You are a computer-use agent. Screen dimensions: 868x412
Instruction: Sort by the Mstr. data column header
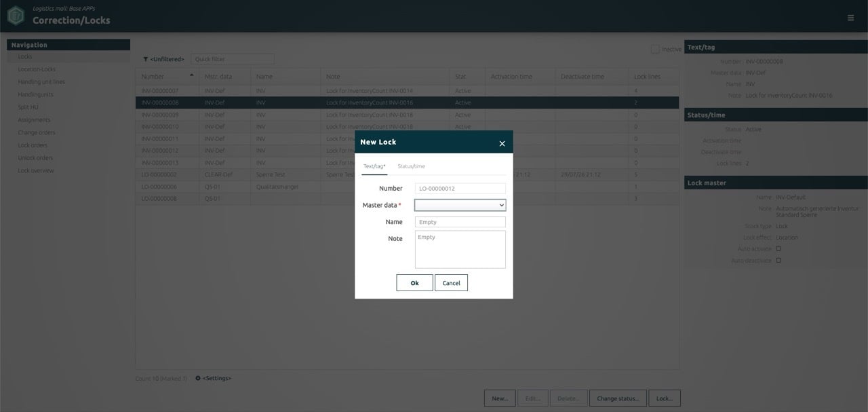pyautogui.click(x=224, y=77)
